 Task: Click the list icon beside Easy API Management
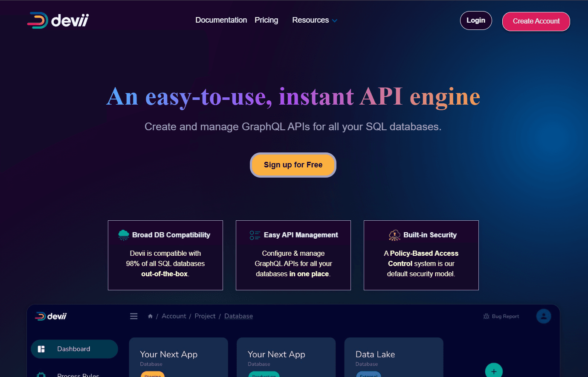click(255, 235)
